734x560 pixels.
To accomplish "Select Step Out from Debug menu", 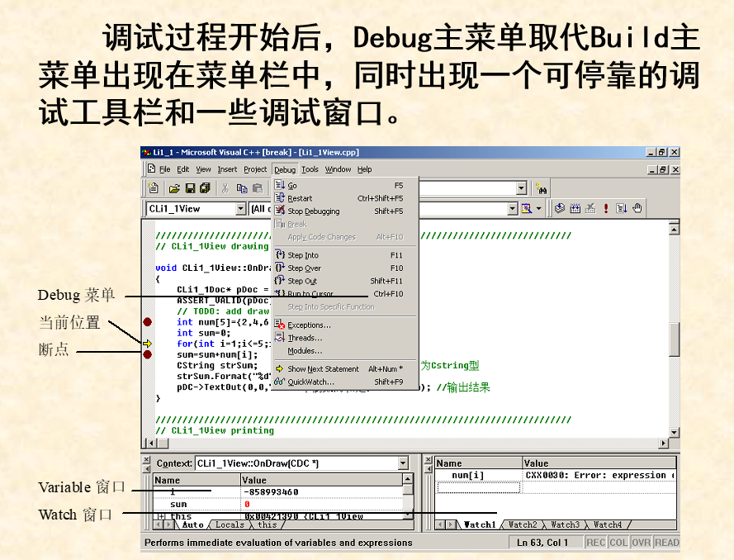I will click(x=345, y=281).
